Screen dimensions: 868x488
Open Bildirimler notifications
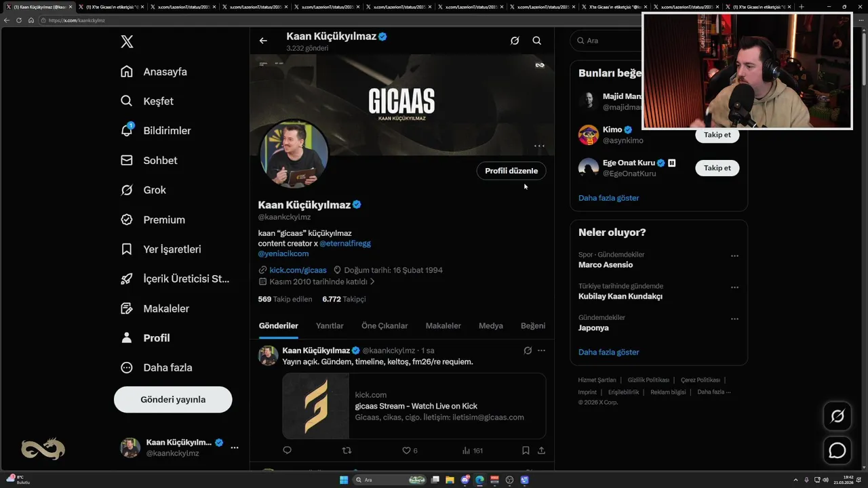[x=156, y=131]
